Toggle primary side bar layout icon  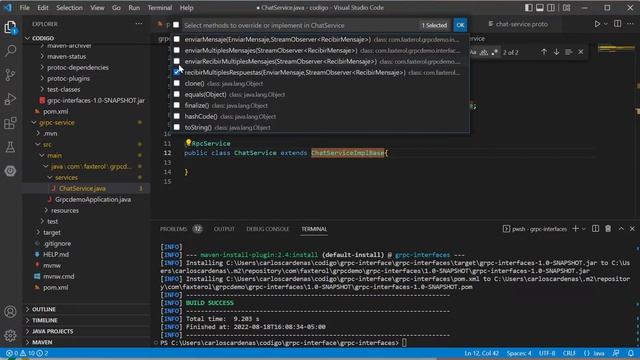pos(529,8)
